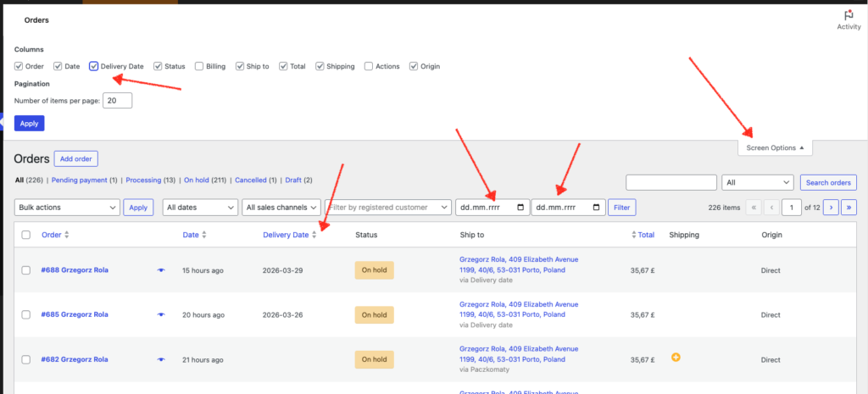Viewport: 868px width, 394px height.
Task: Open the All dates dropdown
Action: (x=200, y=208)
